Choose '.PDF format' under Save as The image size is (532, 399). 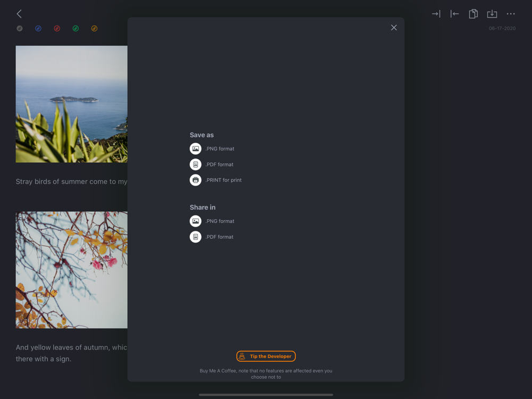click(x=219, y=164)
